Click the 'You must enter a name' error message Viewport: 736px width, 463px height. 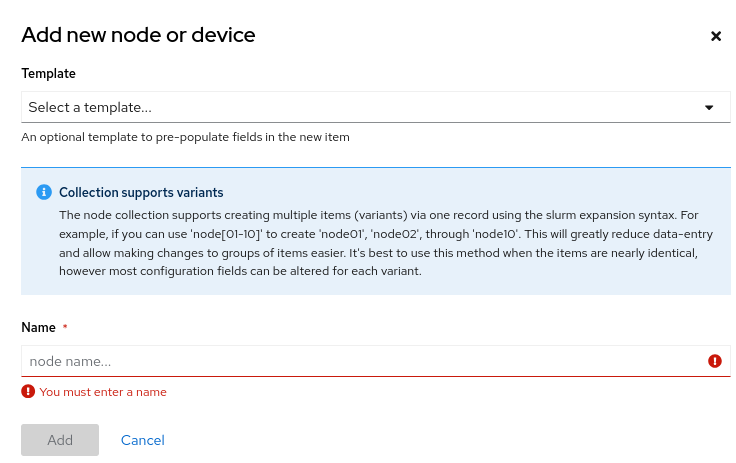pyautogui.click(x=103, y=392)
